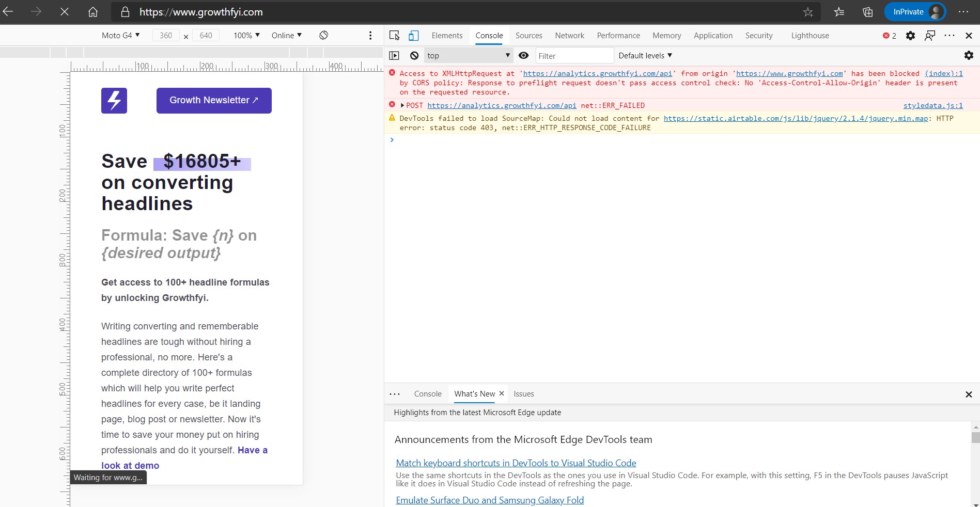Image resolution: width=980 pixels, height=507 pixels.
Task: Click the browser address bar URL
Action: (x=201, y=12)
